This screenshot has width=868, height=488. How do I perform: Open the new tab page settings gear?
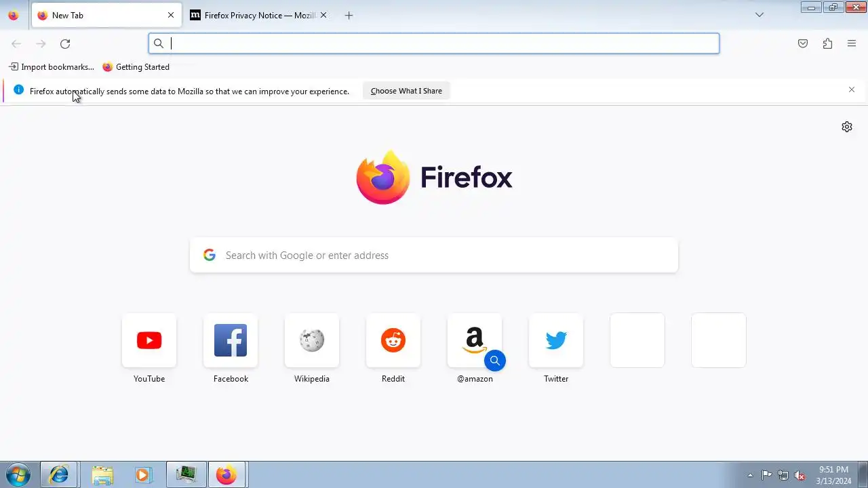coord(847,127)
